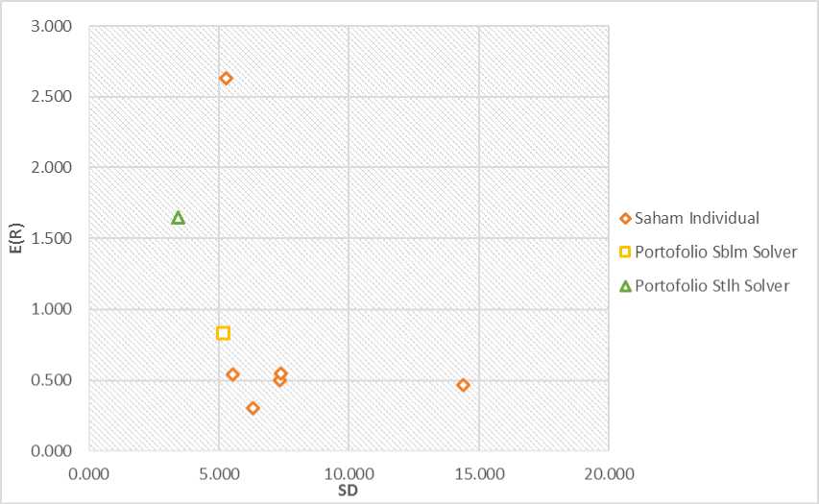This screenshot has height=504, width=819.
Task: Click the 10.000 horizontal axis label
Action: pos(349,472)
